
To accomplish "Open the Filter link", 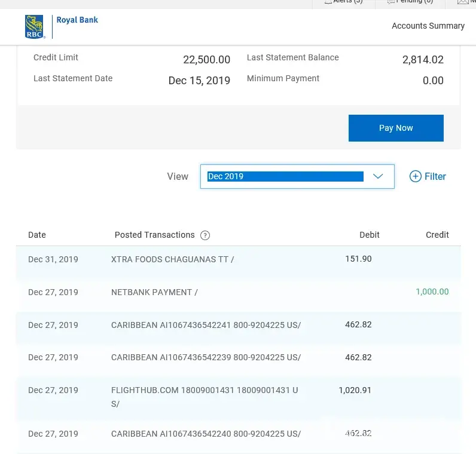I will (435, 176).
